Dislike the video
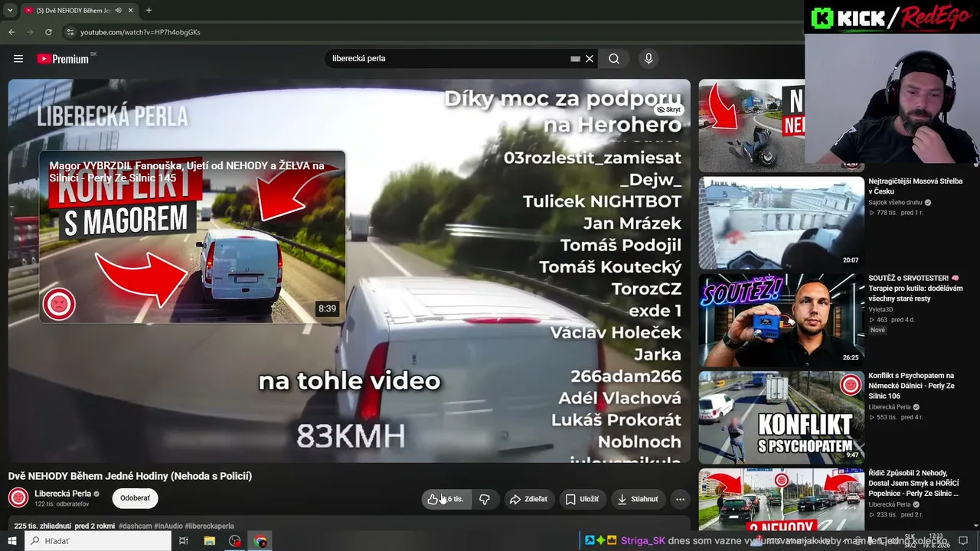This screenshot has width=980, height=551. [485, 499]
